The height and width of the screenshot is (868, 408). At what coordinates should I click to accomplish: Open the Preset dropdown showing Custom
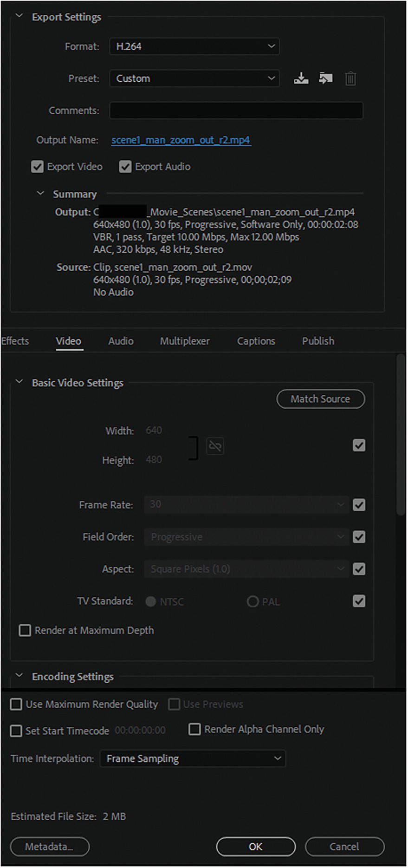click(x=194, y=78)
